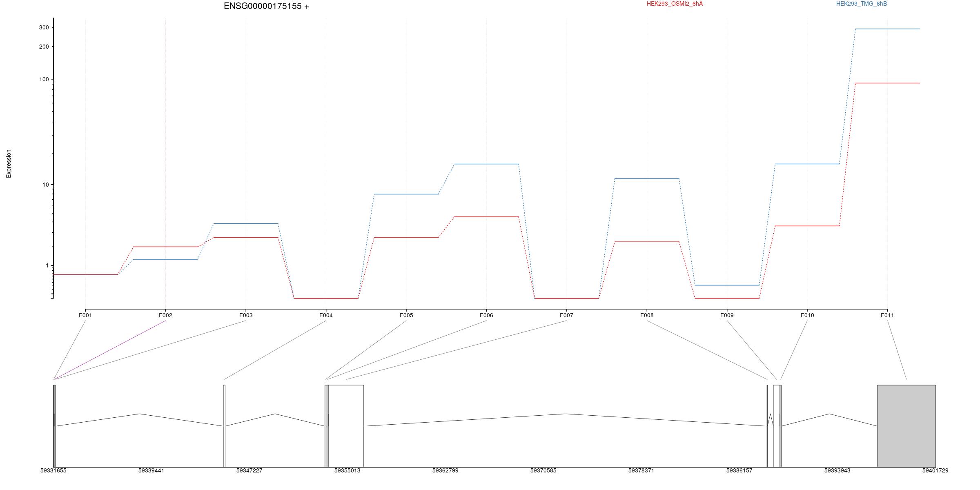Click genomic coordinate 59355013

pyautogui.click(x=347, y=470)
